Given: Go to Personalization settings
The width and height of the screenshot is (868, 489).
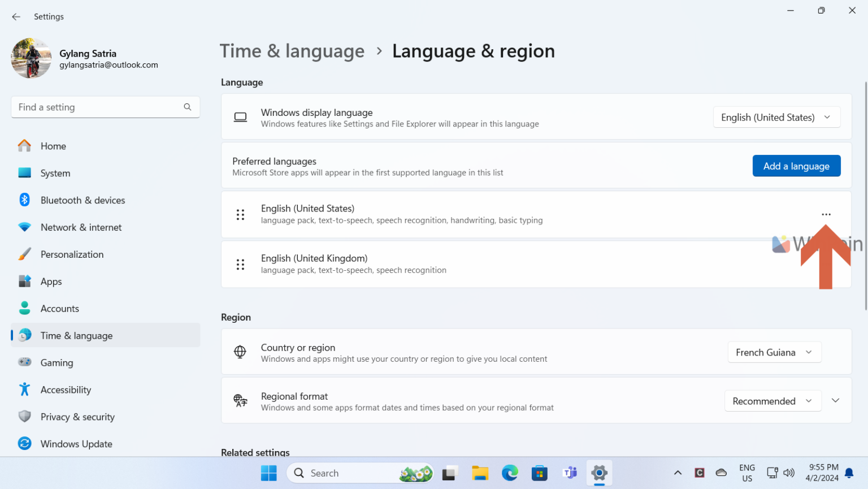Looking at the screenshot, I should click(x=72, y=254).
